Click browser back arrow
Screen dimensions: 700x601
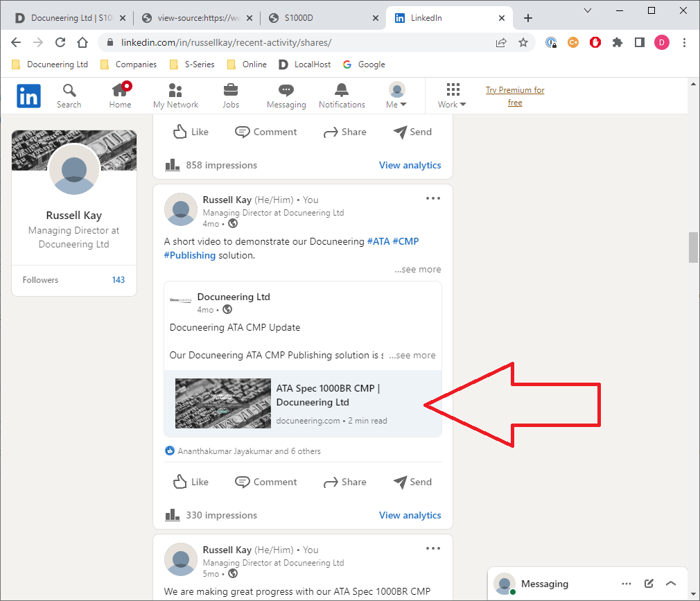coord(16,42)
